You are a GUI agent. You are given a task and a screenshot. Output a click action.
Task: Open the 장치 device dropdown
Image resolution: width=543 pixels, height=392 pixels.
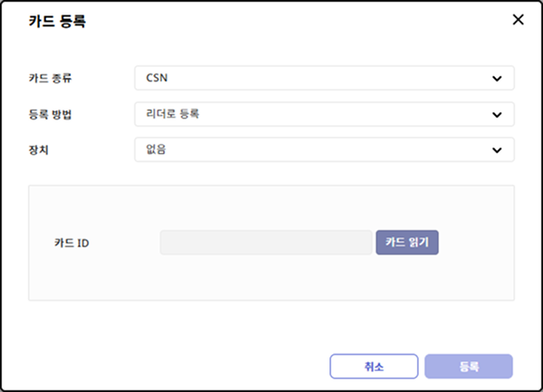coord(324,149)
